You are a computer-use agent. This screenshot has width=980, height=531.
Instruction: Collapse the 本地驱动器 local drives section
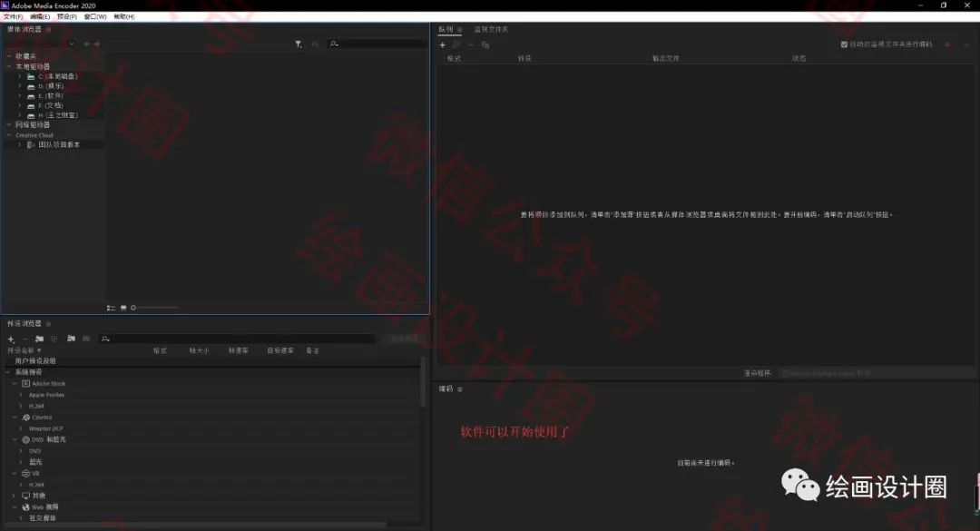pos(9,66)
